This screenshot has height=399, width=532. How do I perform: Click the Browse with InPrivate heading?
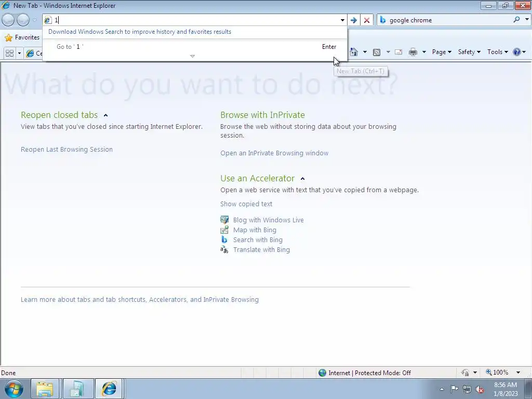click(x=262, y=115)
